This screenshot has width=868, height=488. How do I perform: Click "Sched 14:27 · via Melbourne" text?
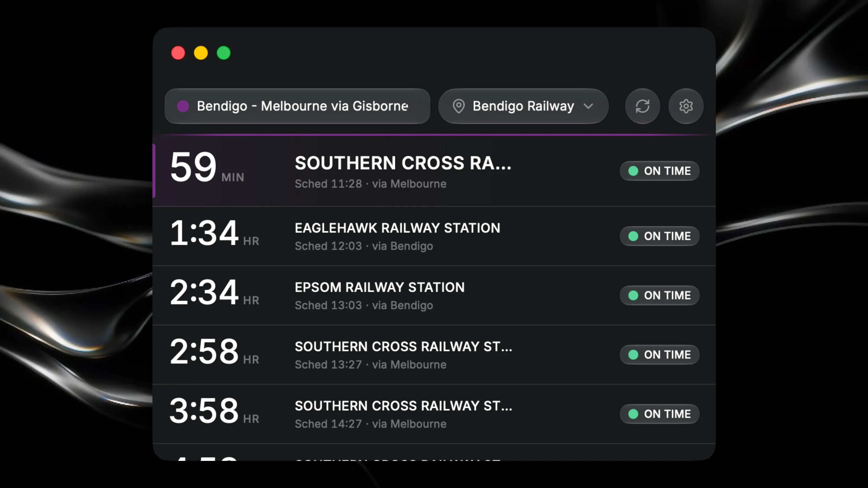(x=370, y=424)
